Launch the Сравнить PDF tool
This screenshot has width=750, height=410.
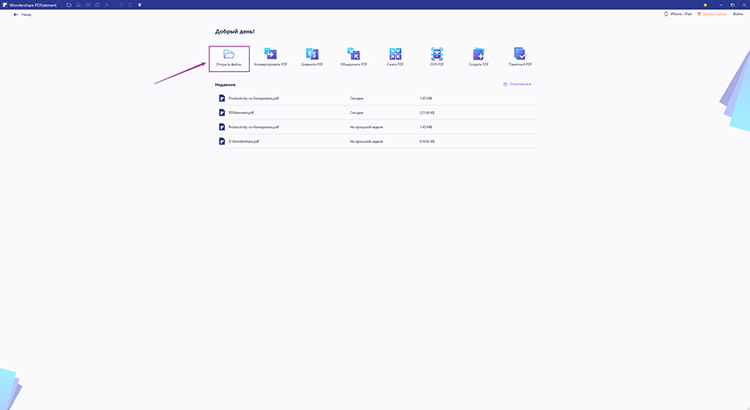(x=312, y=57)
